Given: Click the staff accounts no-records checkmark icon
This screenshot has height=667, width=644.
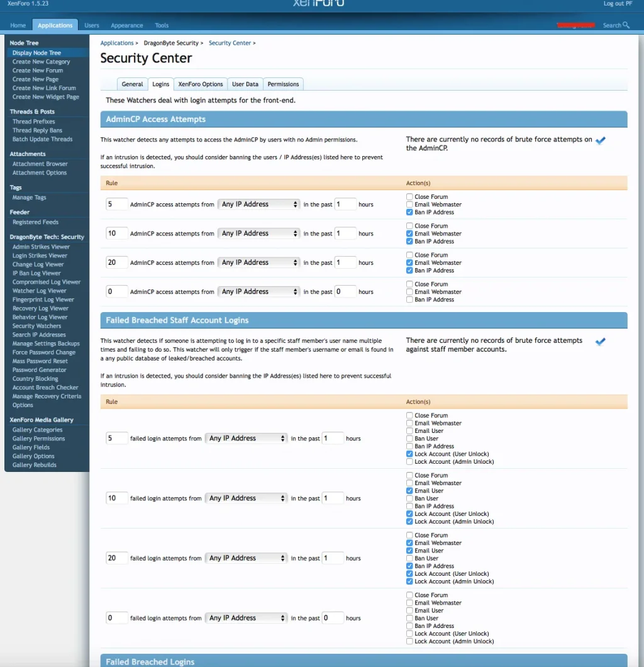Looking at the screenshot, I should (x=600, y=342).
